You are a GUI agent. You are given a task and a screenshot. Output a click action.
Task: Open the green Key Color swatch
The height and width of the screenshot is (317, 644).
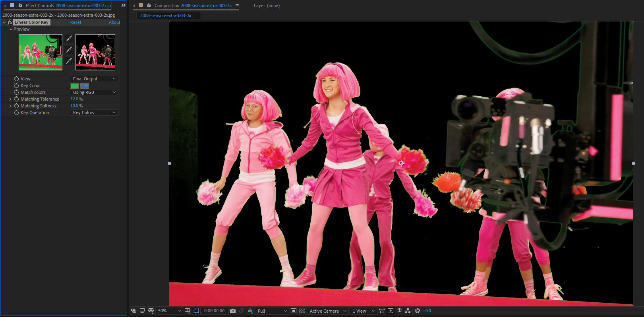tap(74, 86)
